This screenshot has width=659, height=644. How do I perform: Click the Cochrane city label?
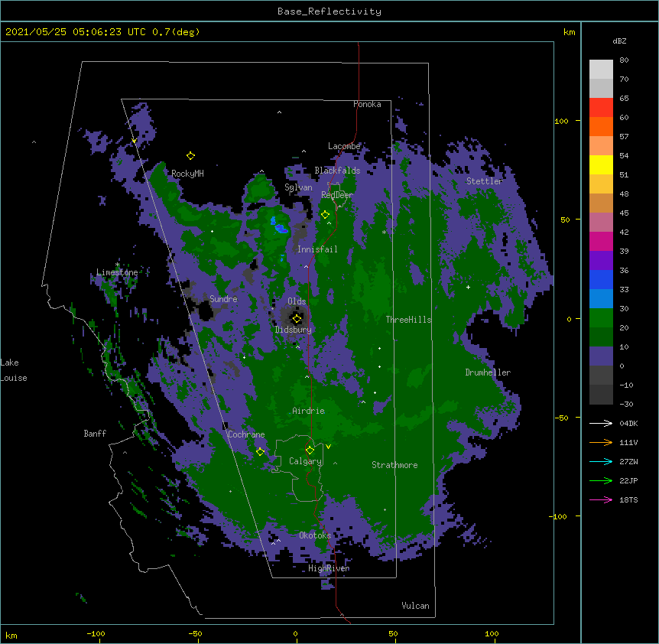(246, 434)
